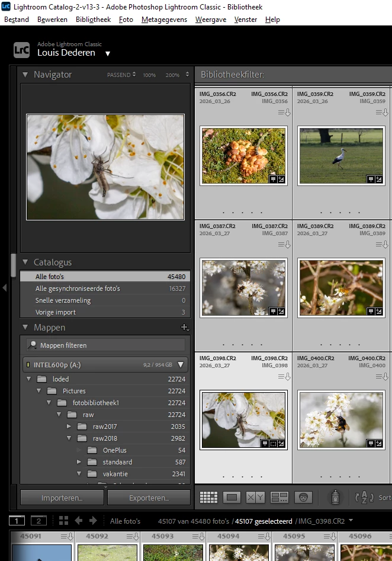Add folder with Mappen plus icon

[x=185, y=328]
